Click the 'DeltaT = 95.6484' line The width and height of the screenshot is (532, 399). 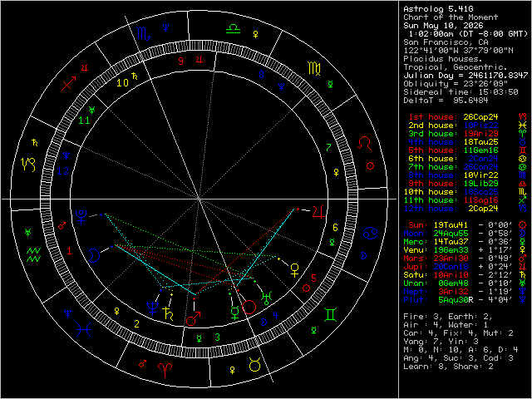[446, 100]
